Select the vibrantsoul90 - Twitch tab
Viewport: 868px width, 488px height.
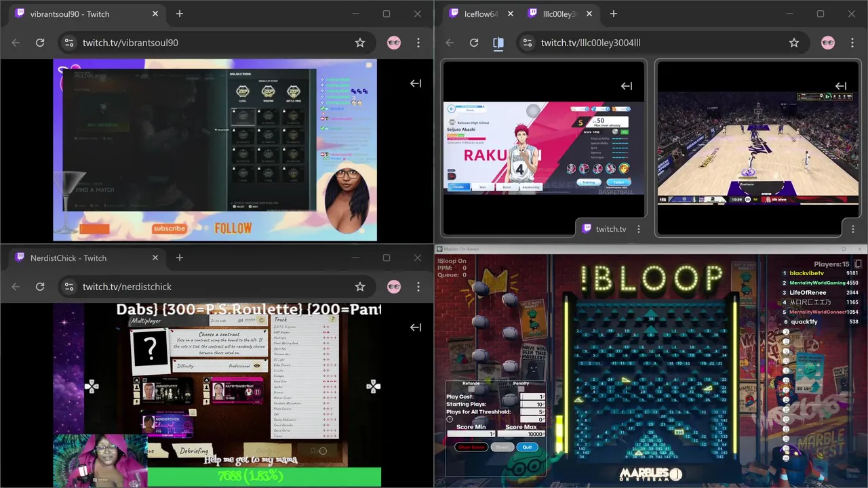click(x=87, y=14)
